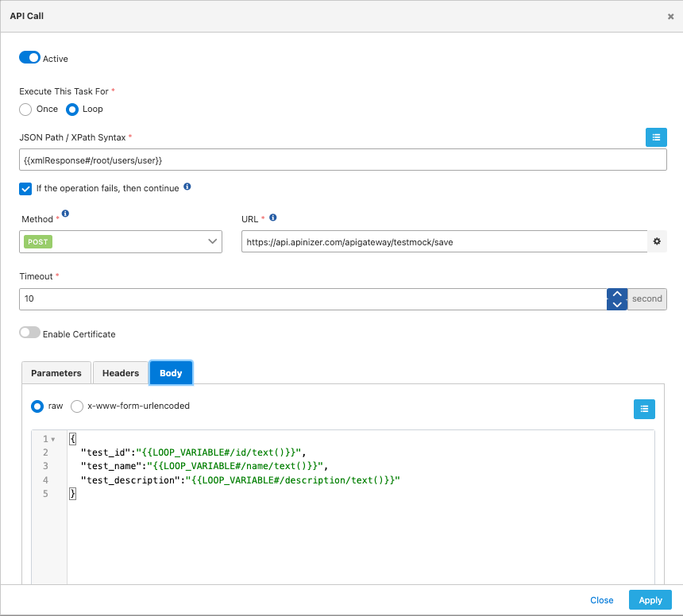Click the Apply button

(650, 600)
